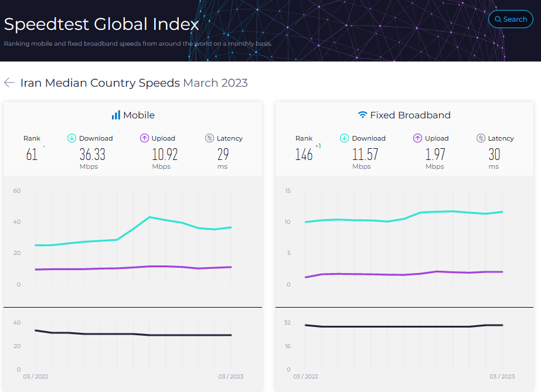This screenshot has width=541, height=392.
Task: Click the Mobile Upload arrow icon
Action: click(144, 138)
